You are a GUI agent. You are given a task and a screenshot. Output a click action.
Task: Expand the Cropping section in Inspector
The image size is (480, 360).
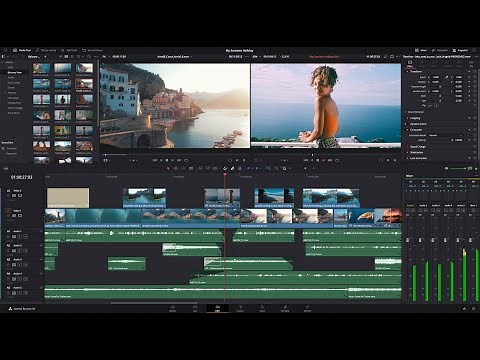coord(415,118)
